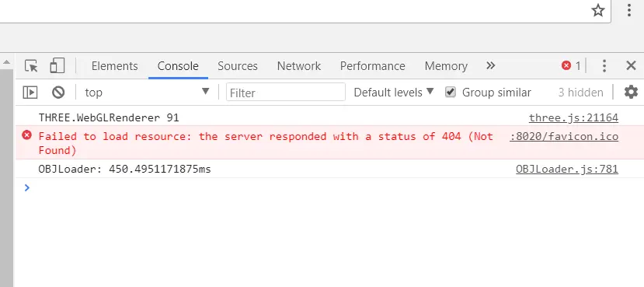The width and height of the screenshot is (644, 287).
Task: Open the three.js:21164 source link
Action: (573, 118)
